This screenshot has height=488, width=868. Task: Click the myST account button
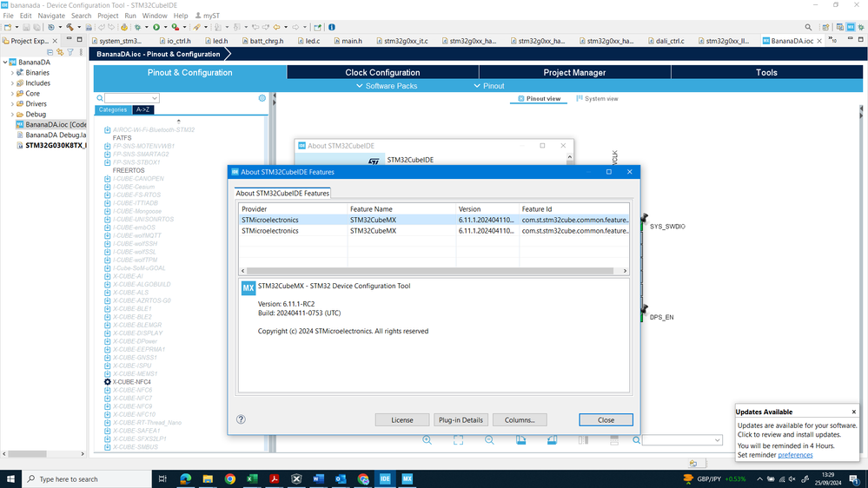[208, 16]
